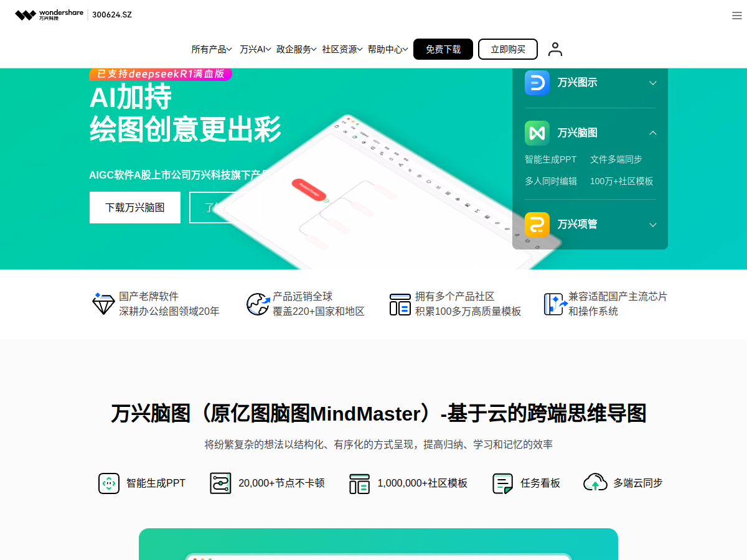Expand the 万兴项管 panel chevron
This screenshot has height=560, width=747.
pos(653,225)
